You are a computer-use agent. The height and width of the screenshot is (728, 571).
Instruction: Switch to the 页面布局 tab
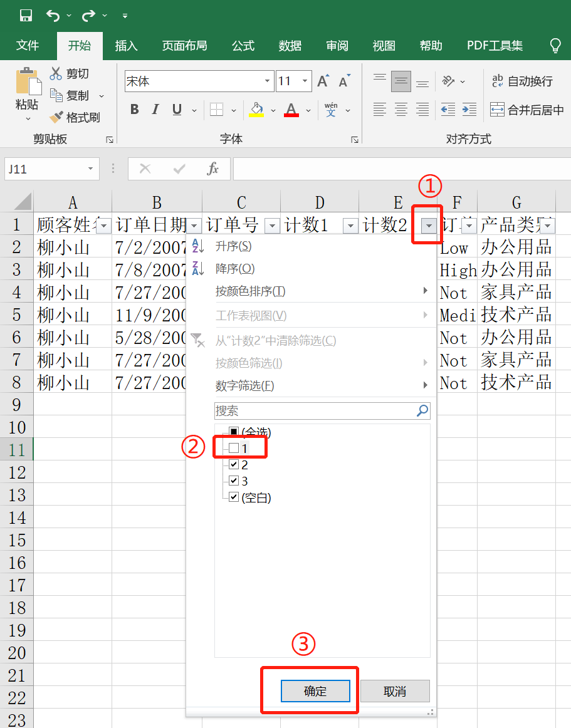184,46
